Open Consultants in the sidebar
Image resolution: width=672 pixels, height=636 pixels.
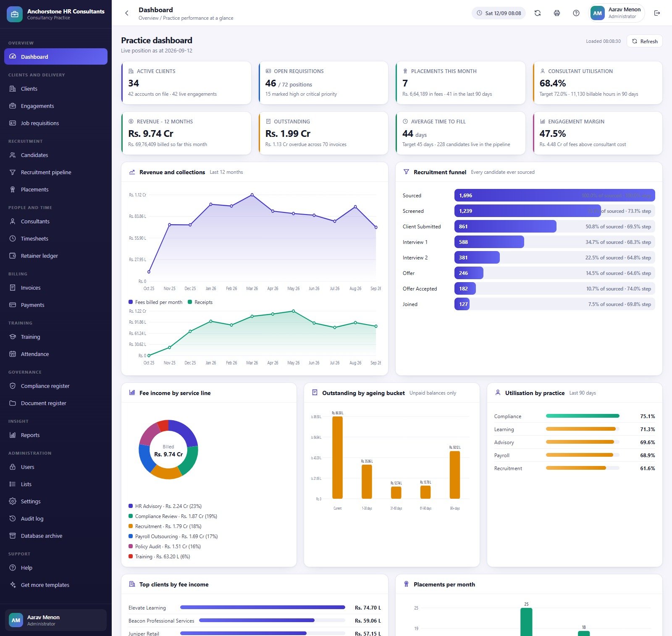[56, 221]
